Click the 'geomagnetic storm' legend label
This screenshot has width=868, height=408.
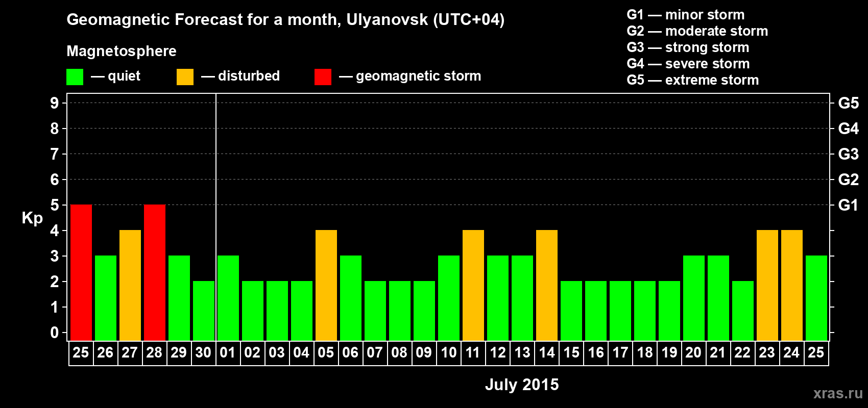click(418, 76)
